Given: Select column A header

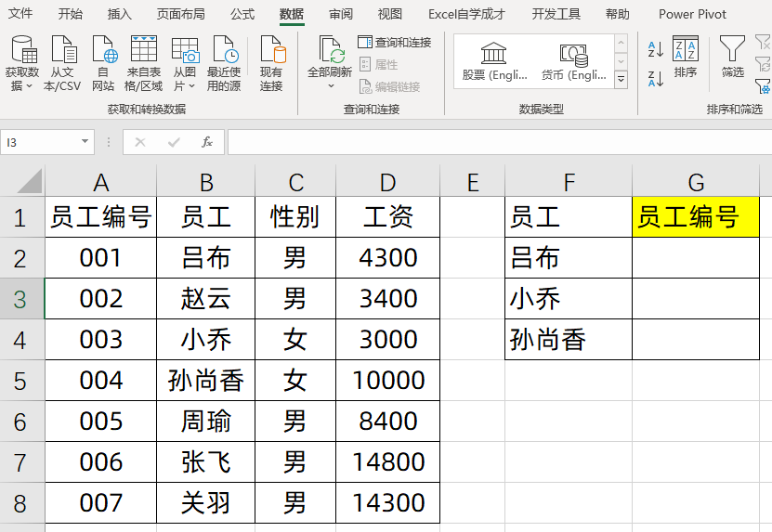Looking at the screenshot, I should (x=101, y=182).
